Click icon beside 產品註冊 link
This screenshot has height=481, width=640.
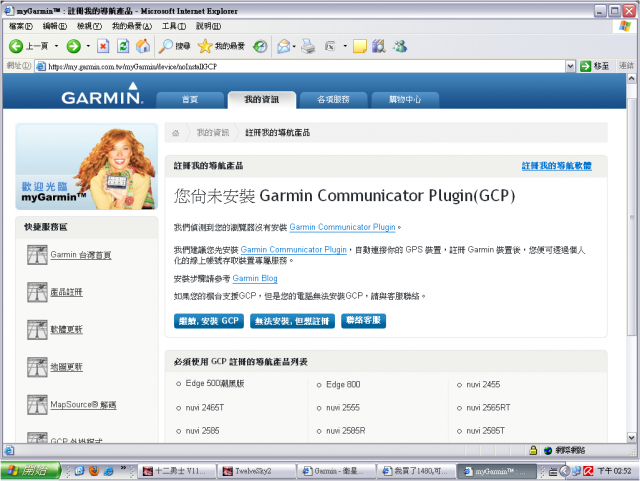coord(37,292)
